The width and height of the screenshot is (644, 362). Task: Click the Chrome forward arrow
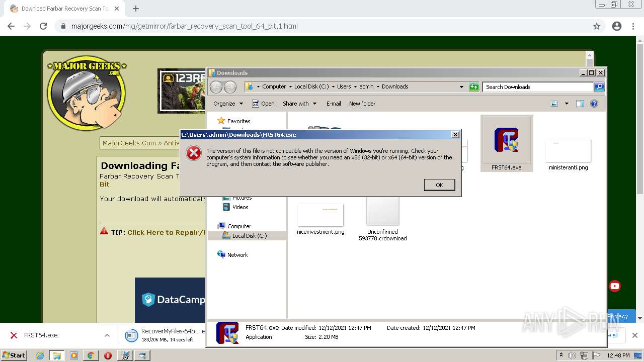[x=27, y=26]
